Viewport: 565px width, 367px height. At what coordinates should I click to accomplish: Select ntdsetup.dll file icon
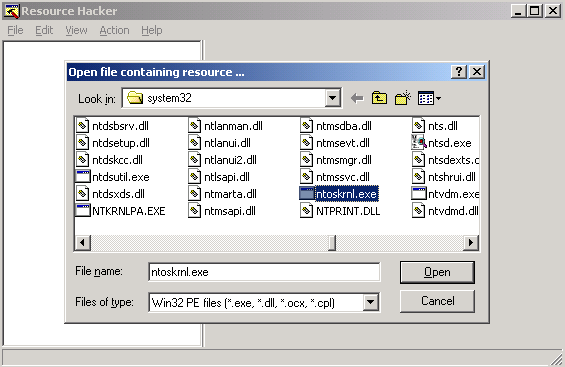pyautogui.click(x=83, y=143)
